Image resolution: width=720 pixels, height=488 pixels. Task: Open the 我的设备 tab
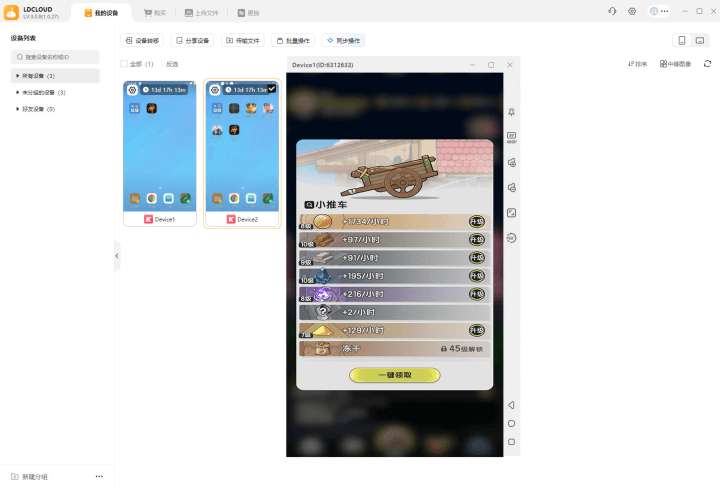click(x=101, y=13)
